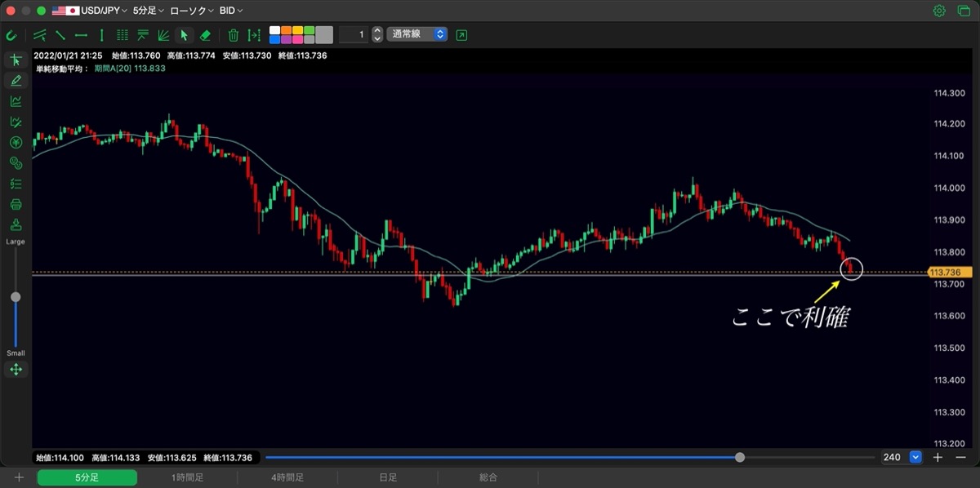The height and width of the screenshot is (488, 980).
Task: Click the trash delete drawings icon
Action: pyautogui.click(x=233, y=35)
